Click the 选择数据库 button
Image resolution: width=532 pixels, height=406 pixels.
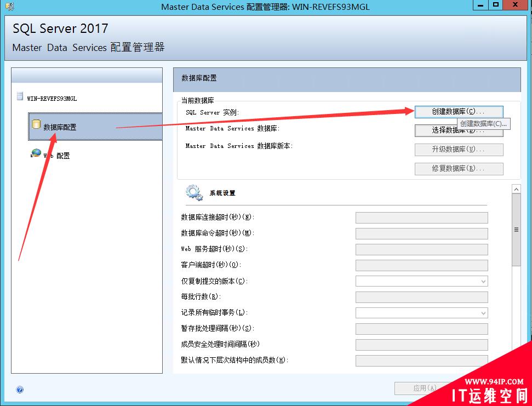pyautogui.click(x=459, y=130)
